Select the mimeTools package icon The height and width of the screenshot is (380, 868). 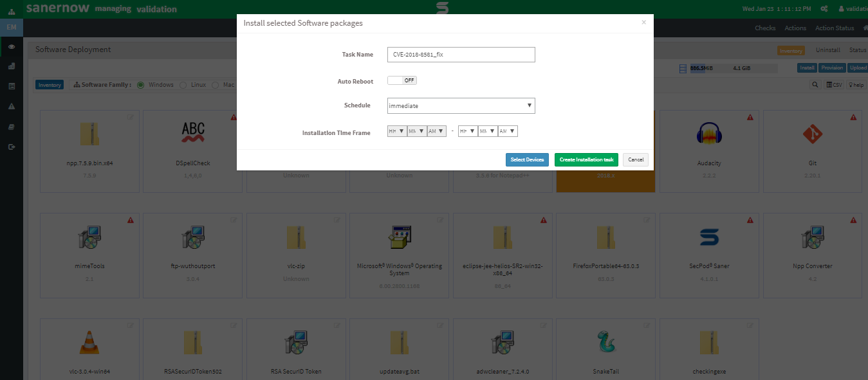pyautogui.click(x=89, y=238)
